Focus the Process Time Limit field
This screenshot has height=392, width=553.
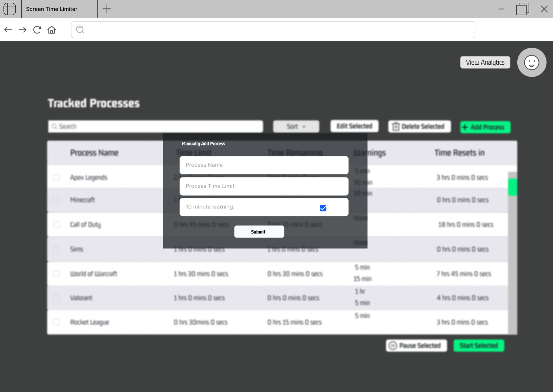264,186
